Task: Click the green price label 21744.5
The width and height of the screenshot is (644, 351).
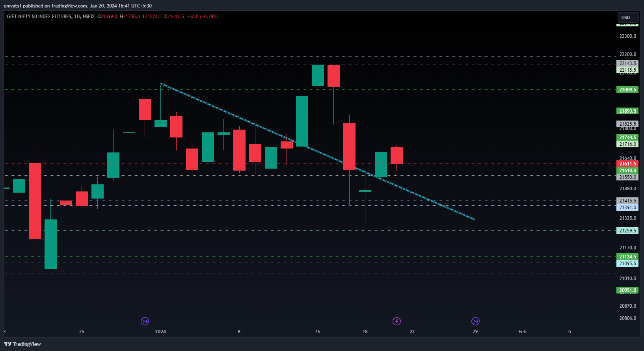Action: point(627,137)
